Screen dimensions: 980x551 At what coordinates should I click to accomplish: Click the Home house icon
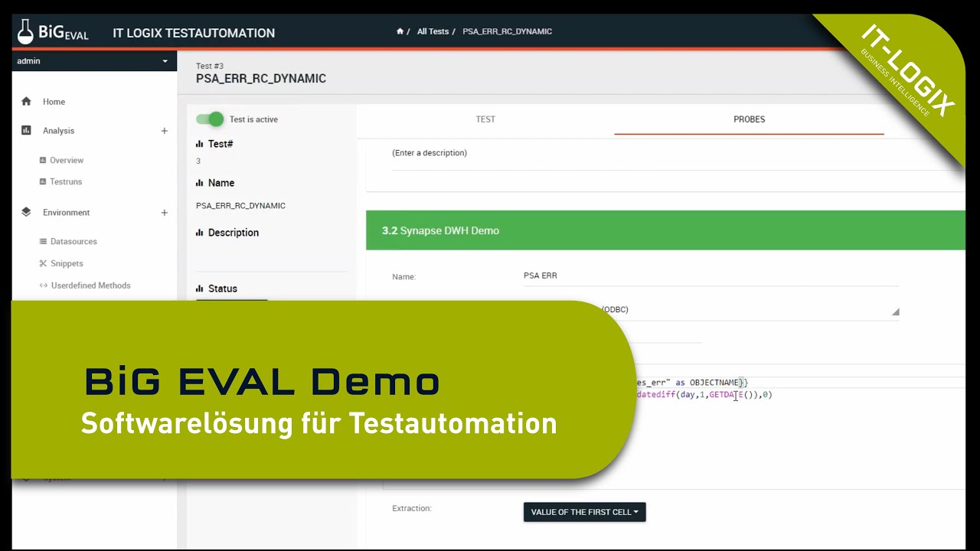click(x=27, y=101)
